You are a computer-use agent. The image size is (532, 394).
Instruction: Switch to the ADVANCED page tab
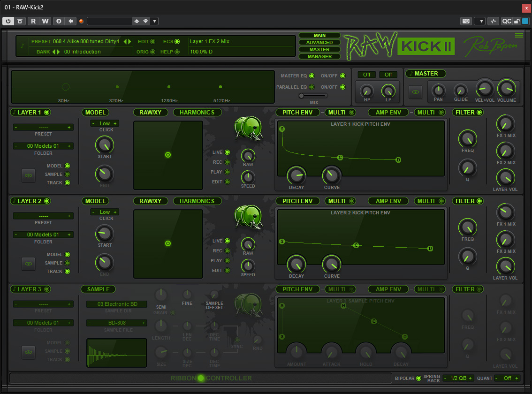point(319,42)
